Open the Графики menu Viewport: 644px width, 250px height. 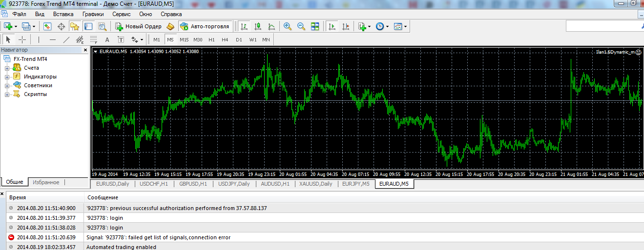pos(93,14)
